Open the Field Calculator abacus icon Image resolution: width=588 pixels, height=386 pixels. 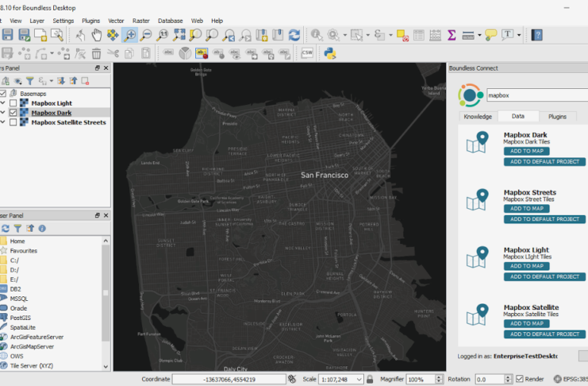pyautogui.click(x=435, y=35)
